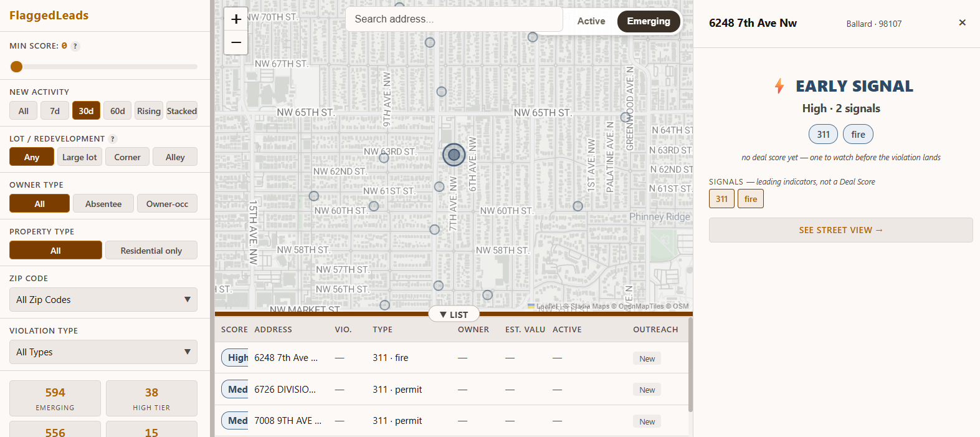Click the Min Score slider handle
This screenshot has height=437, width=980.
[x=17, y=67]
